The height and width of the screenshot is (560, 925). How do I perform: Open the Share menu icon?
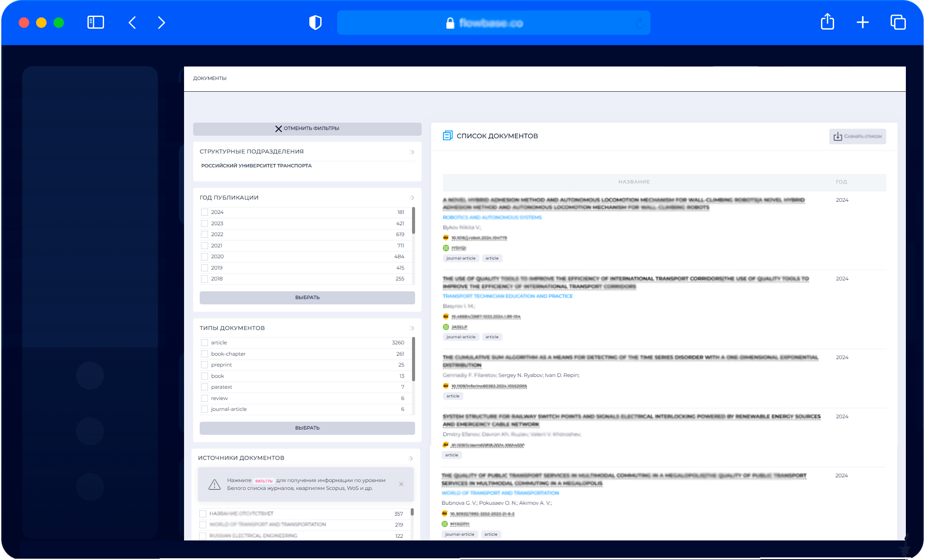coord(828,22)
